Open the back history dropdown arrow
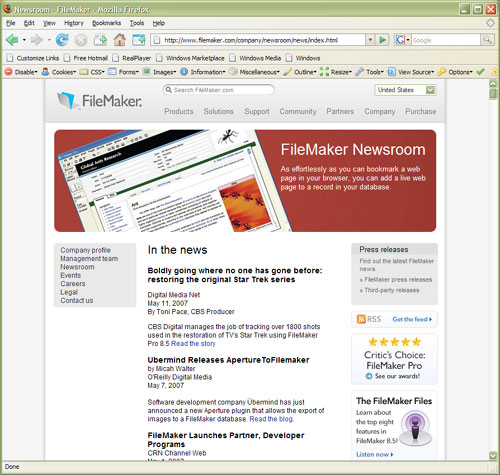This screenshot has height=475, width=500. (24, 40)
